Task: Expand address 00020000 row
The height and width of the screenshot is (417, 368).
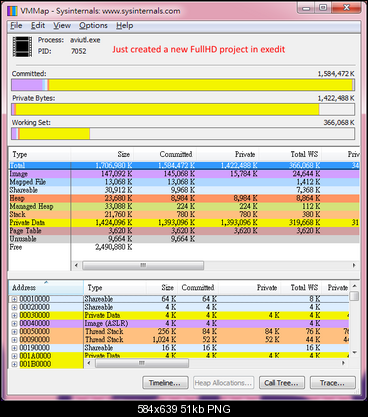Action: (x=14, y=307)
